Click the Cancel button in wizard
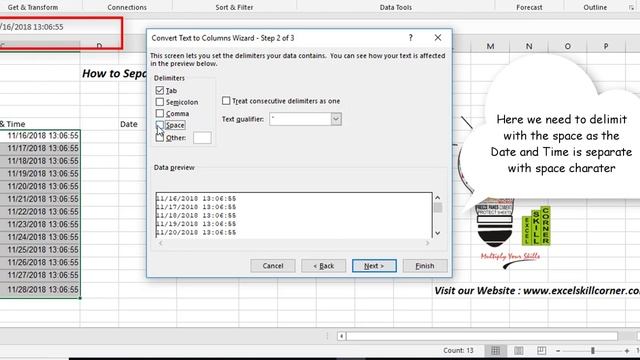Image resolution: width=640 pixels, height=360 pixels. (273, 266)
